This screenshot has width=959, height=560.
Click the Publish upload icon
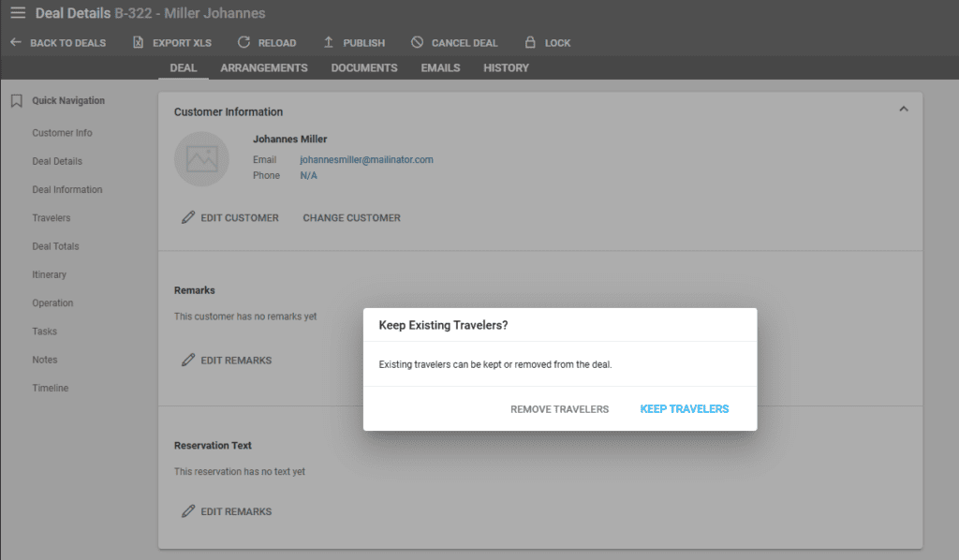point(329,43)
